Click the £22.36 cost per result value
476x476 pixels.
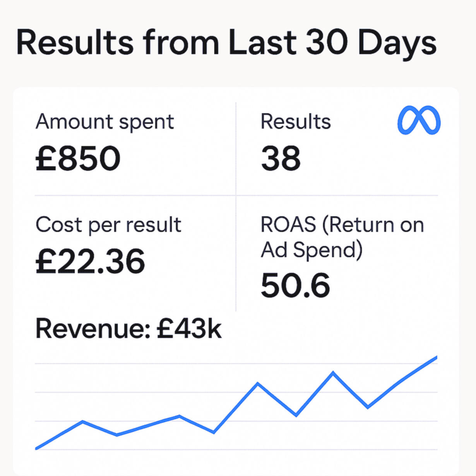(90, 261)
